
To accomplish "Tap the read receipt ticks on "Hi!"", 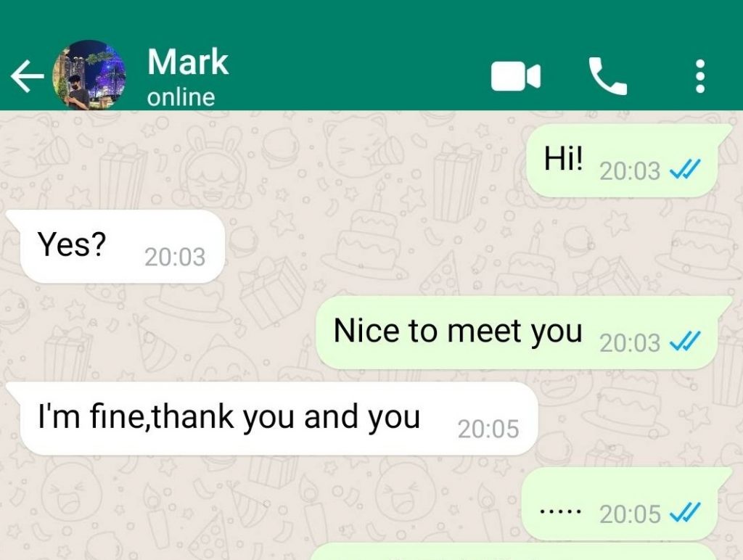I will tap(684, 170).
